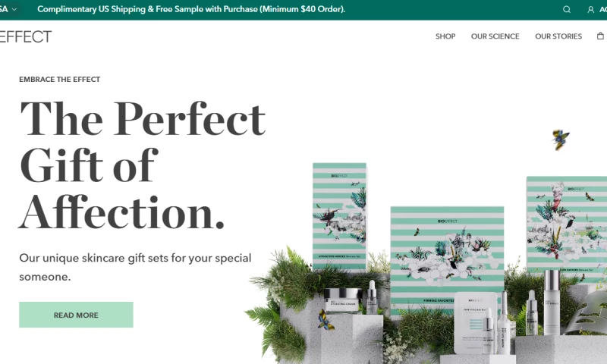Viewport: 607px width, 364px height.
Task: Click the white face mask sachet
Action: tap(474, 323)
